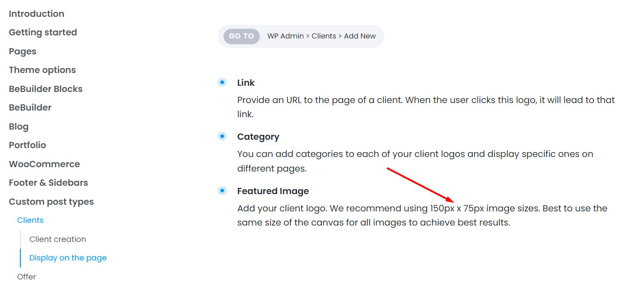
Task: Click the GO TO badge
Action: coord(241,36)
